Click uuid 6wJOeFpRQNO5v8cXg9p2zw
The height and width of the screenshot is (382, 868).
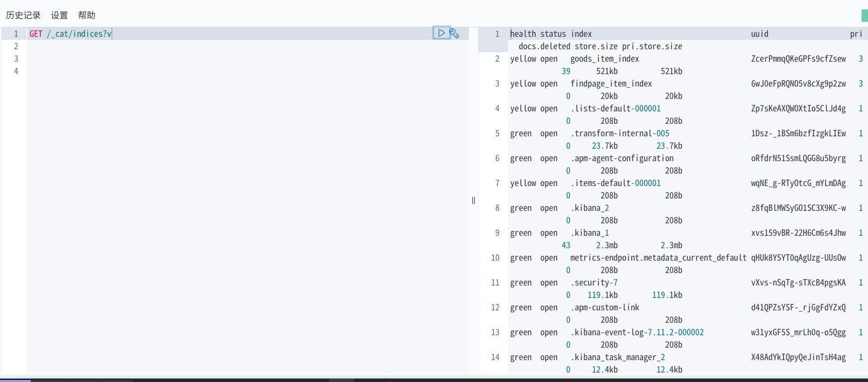(x=798, y=84)
